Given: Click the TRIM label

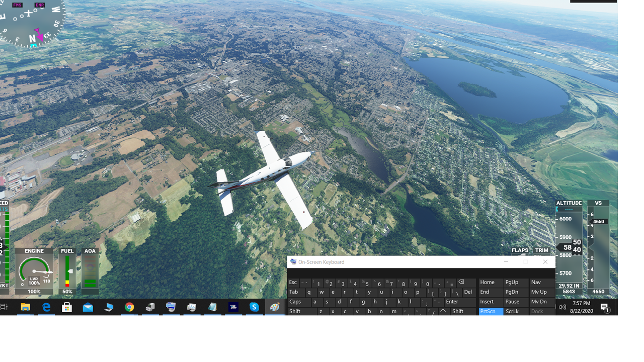Looking at the screenshot, I should pos(542,250).
